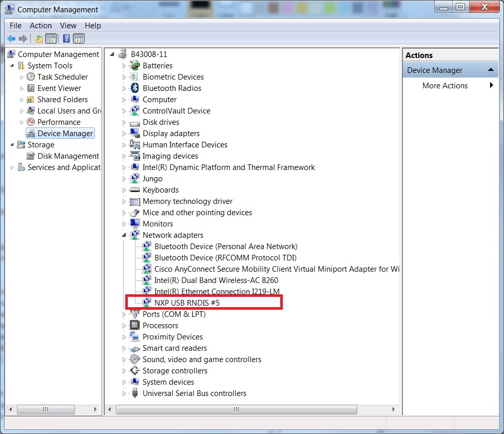Image resolution: width=504 pixels, height=434 pixels.
Task: Toggle the Show/Hide Console Tree button
Action: click(x=51, y=39)
